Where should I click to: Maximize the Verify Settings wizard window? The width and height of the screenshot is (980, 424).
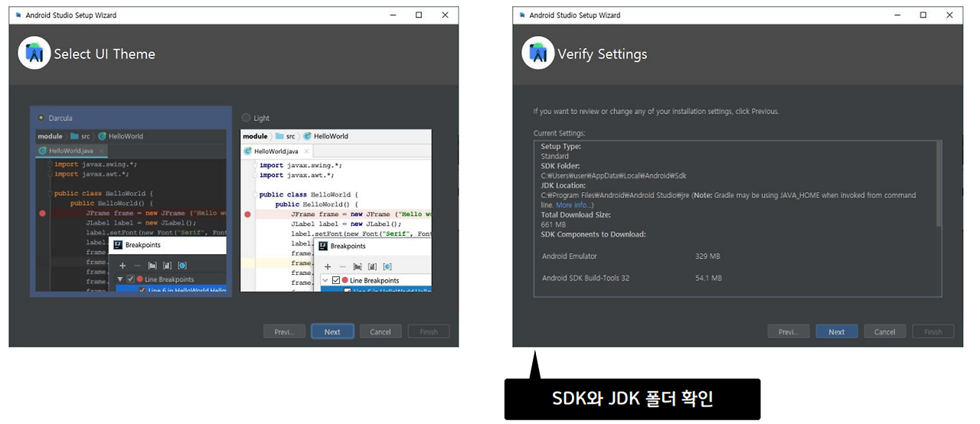(923, 15)
